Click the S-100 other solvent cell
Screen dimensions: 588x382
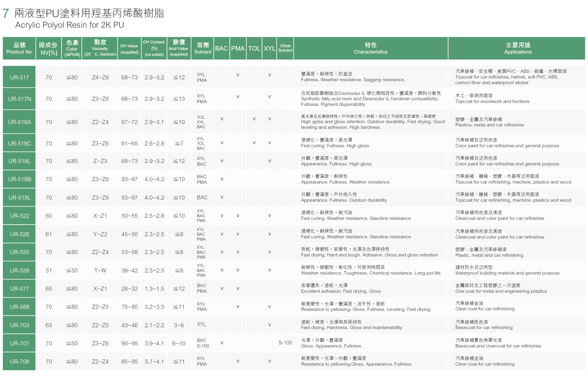coord(285,343)
